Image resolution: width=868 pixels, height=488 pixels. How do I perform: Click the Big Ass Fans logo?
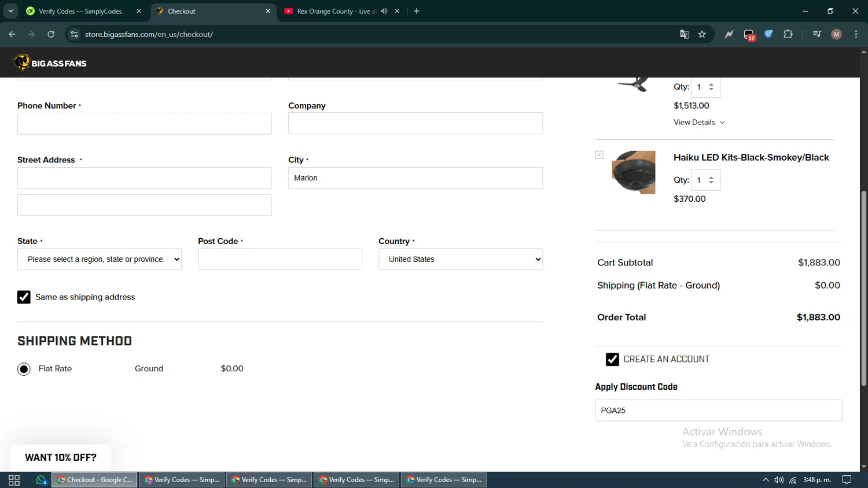click(x=50, y=62)
